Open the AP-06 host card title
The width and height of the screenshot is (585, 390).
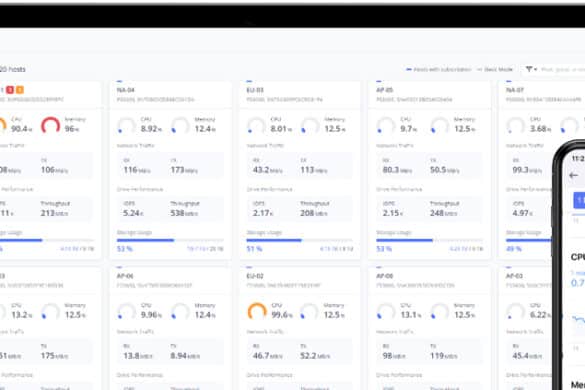tap(126, 276)
